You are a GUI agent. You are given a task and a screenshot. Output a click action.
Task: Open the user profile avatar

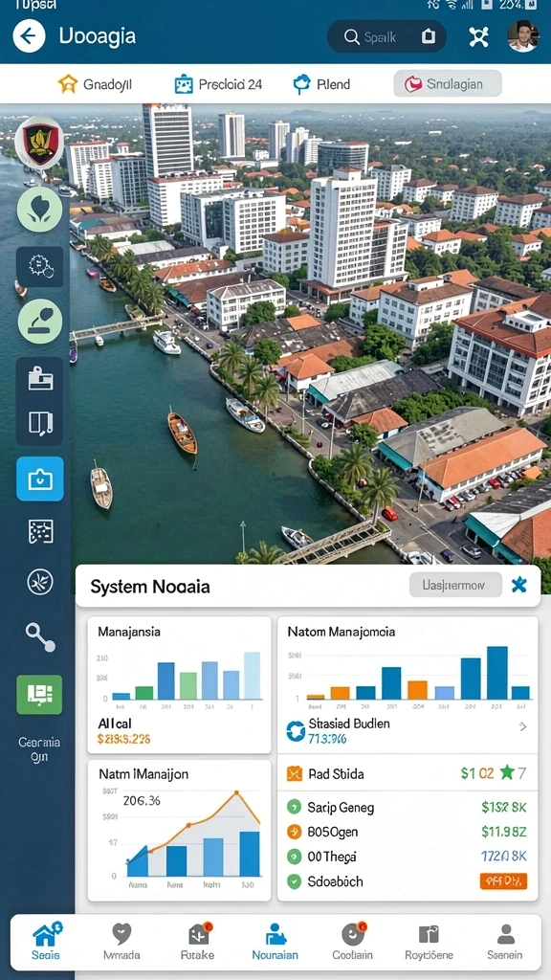coord(523,36)
